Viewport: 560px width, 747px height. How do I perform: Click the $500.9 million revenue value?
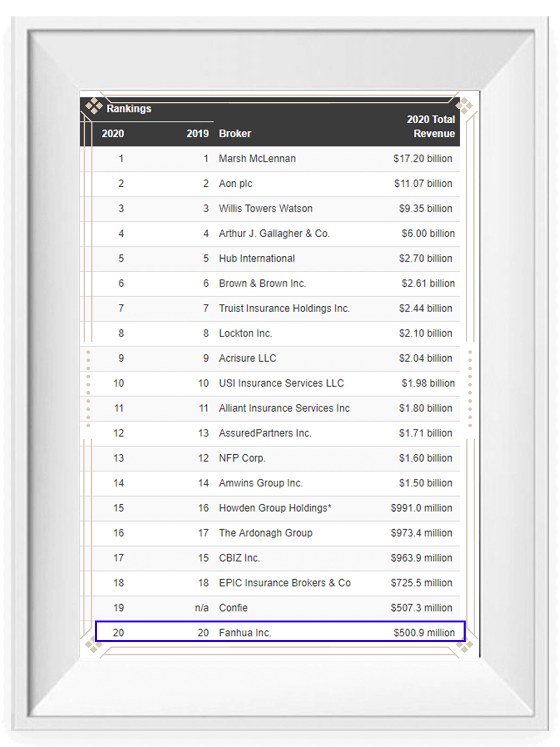click(x=424, y=633)
